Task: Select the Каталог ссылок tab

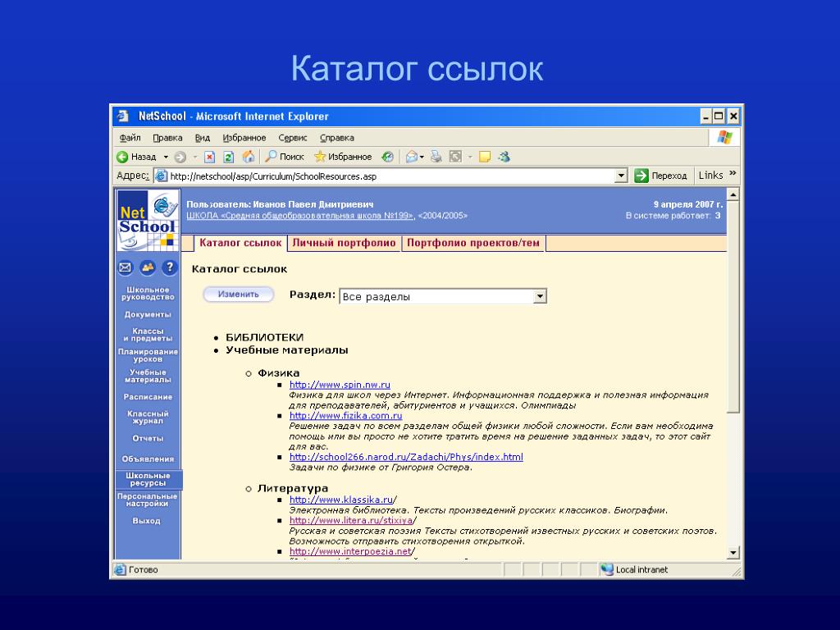Action: (x=240, y=243)
